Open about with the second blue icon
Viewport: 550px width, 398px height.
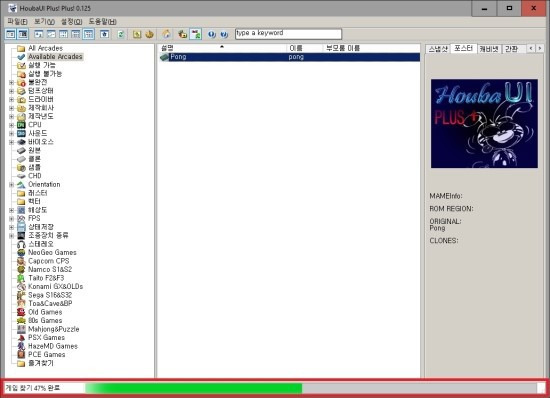[x=224, y=34]
